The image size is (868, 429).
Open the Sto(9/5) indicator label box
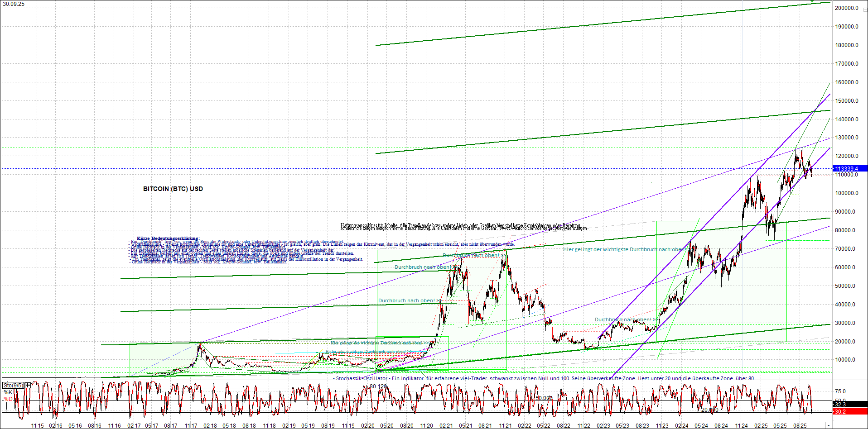(x=14, y=385)
